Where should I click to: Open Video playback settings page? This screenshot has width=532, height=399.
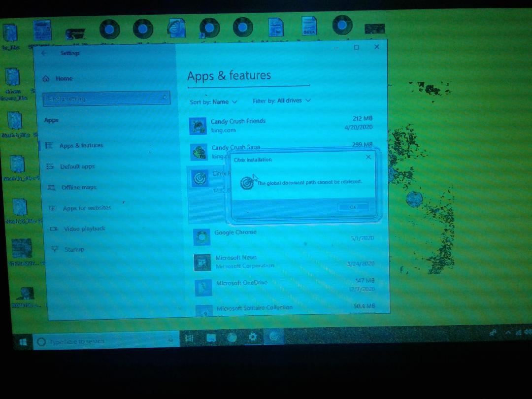coord(78,229)
